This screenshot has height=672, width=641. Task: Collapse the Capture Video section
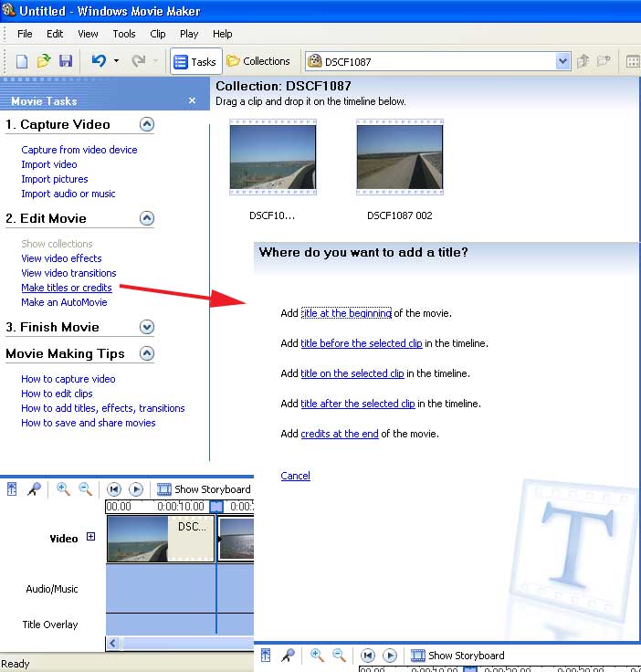click(x=146, y=124)
